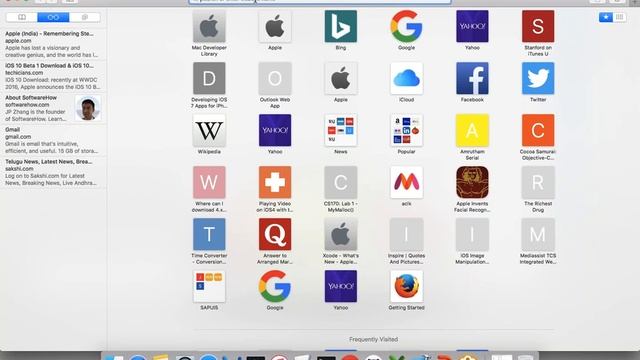
Task: Switch to the Shared Links sidebar tab
Action: pyautogui.click(x=84, y=17)
